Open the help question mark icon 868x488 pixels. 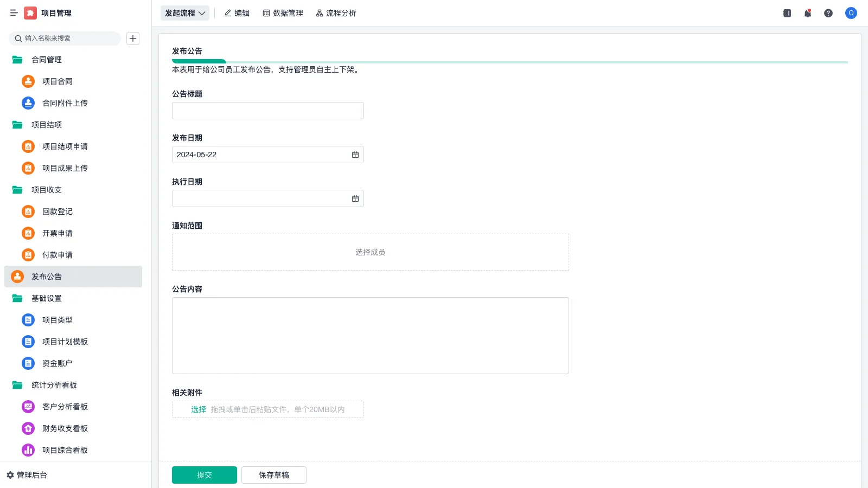[x=828, y=13]
